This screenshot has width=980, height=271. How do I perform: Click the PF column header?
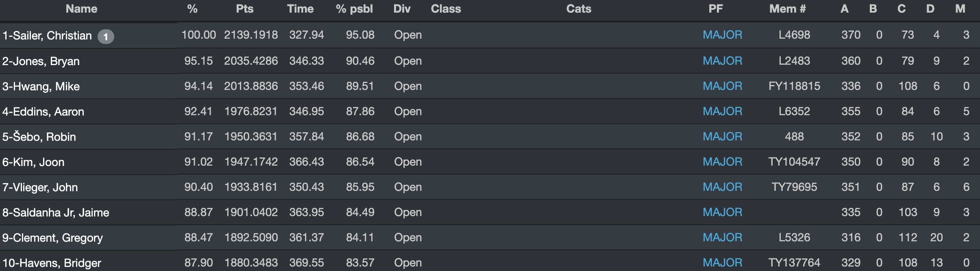pyautogui.click(x=716, y=9)
